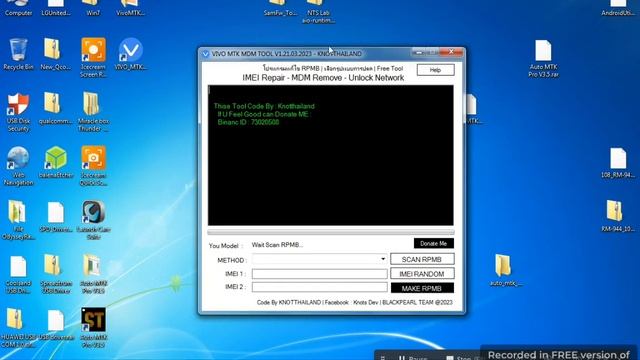640x360 pixels.
Task: Open the Recycle Bin desktop icon
Action: pyautogui.click(x=18, y=50)
